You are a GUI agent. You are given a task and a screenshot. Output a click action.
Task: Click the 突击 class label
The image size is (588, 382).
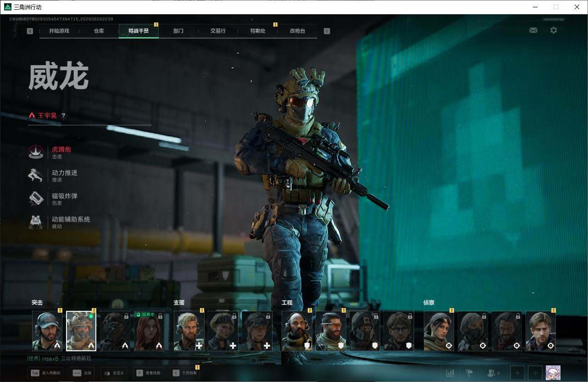[37, 303]
